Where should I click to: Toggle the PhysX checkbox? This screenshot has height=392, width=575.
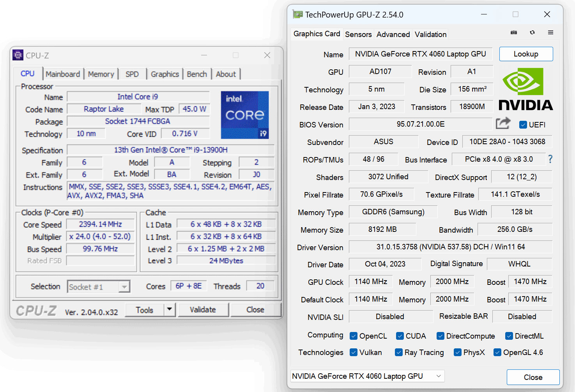click(x=458, y=352)
